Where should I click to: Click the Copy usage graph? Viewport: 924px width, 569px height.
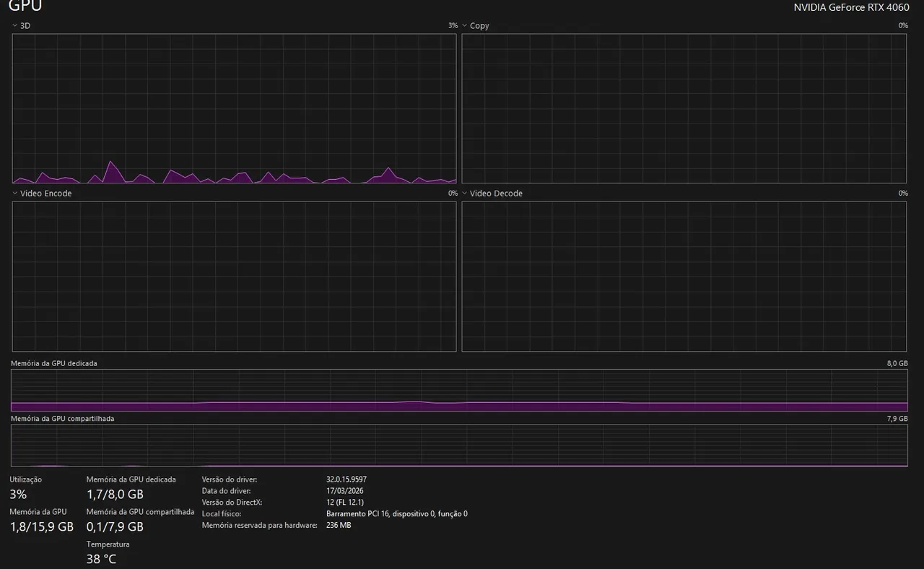[684, 108]
